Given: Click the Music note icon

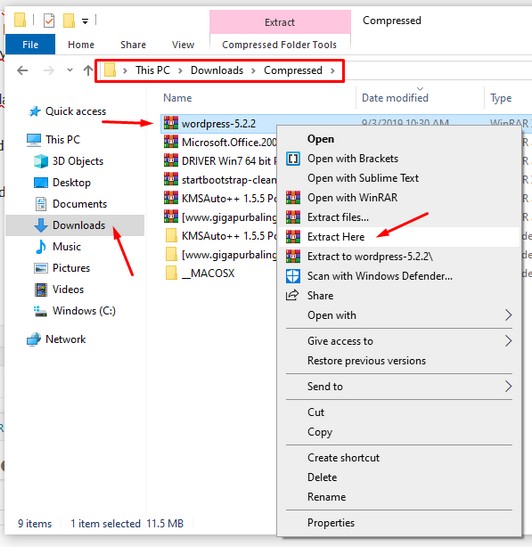Looking at the screenshot, I should (41, 247).
